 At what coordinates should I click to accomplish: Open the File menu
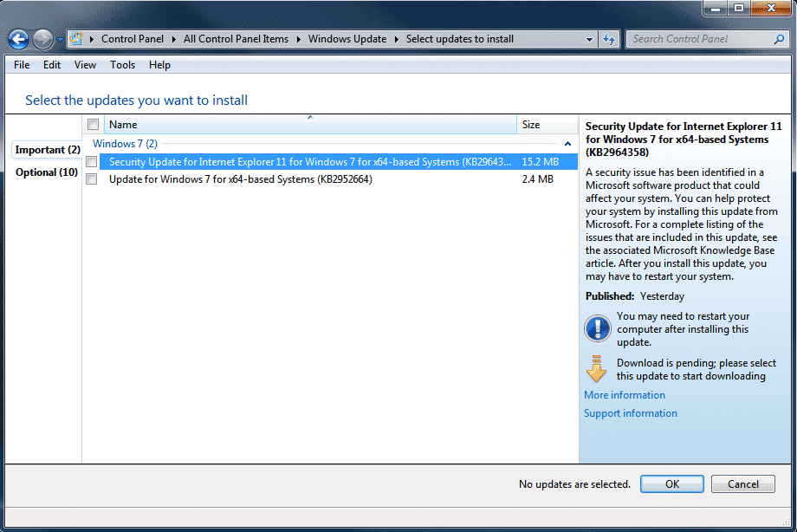click(22, 65)
